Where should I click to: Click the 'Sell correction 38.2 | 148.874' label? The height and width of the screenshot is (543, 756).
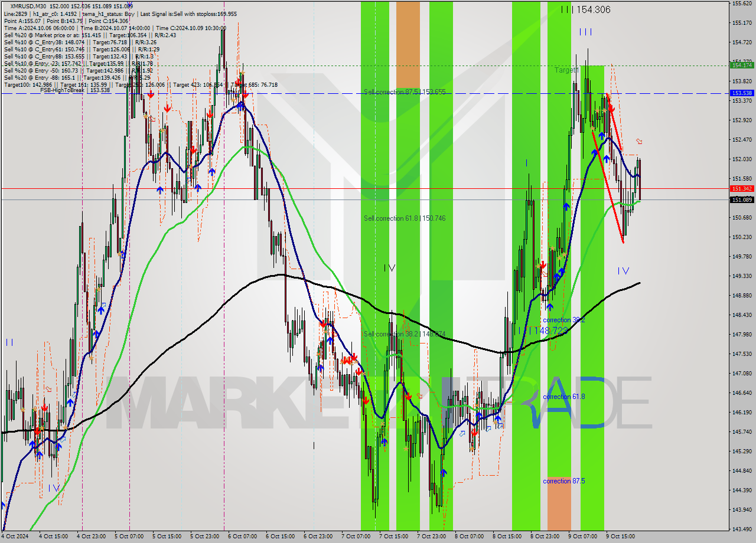click(405, 334)
